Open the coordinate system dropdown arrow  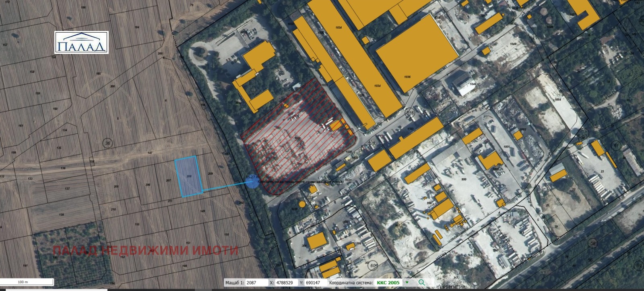coord(407,283)
